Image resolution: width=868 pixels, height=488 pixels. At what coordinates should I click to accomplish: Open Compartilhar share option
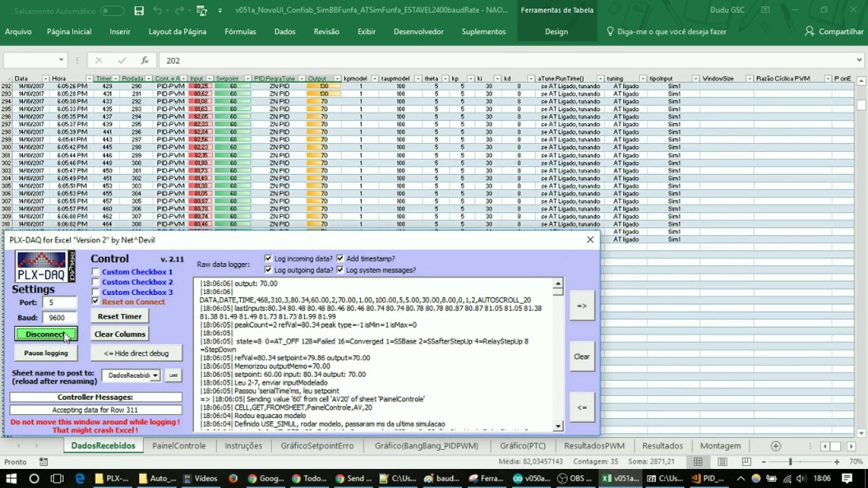point(834,32)
